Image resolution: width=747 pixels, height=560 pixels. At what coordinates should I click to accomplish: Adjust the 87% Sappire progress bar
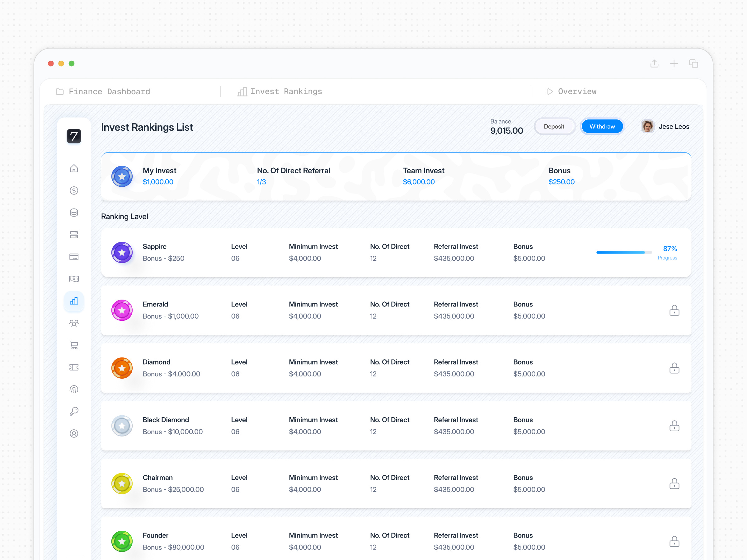point(623,252)
